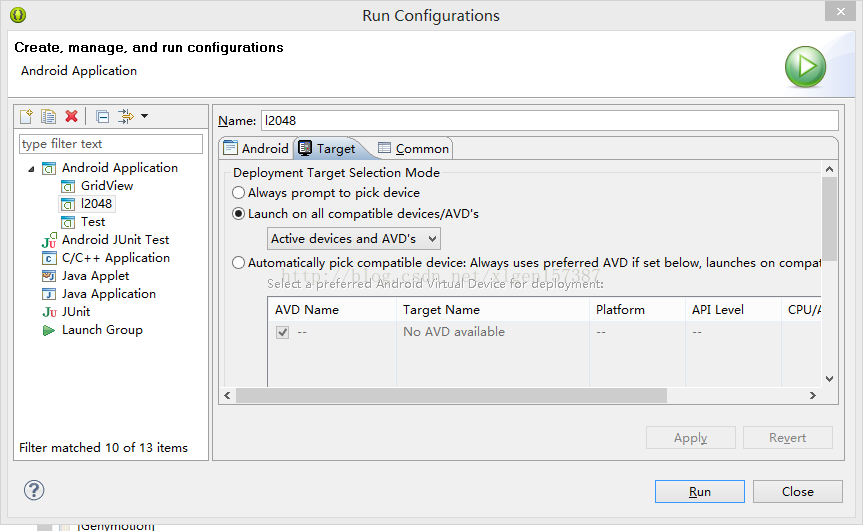Click the New launch configuration icon
863x531 pixels.
point(27,117)
